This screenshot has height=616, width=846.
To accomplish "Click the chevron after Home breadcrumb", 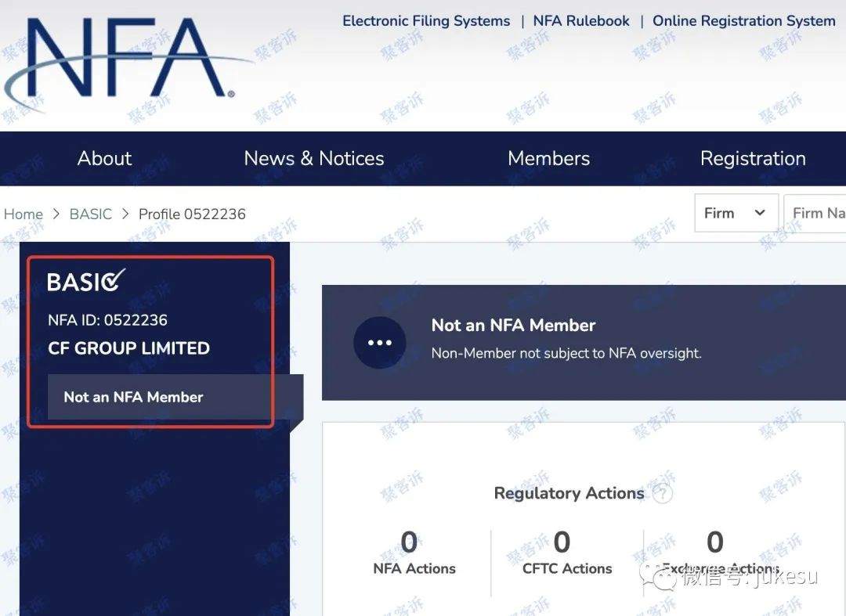I will tap(56, 214).
